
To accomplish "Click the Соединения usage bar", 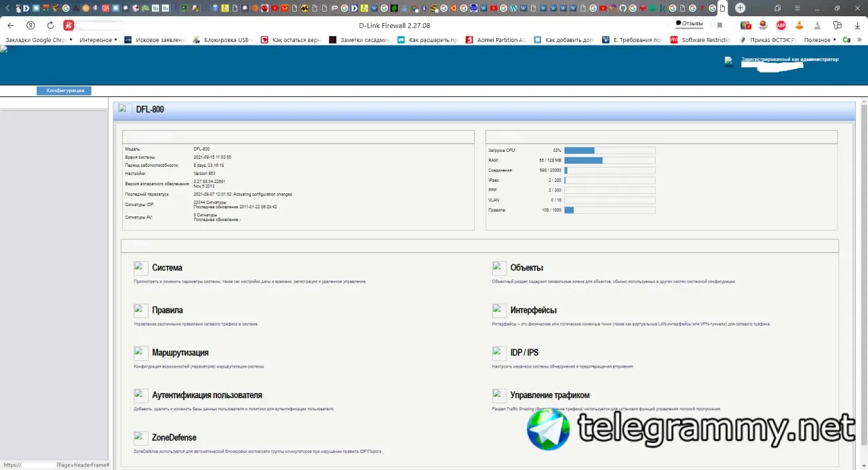I will [610, 170].
